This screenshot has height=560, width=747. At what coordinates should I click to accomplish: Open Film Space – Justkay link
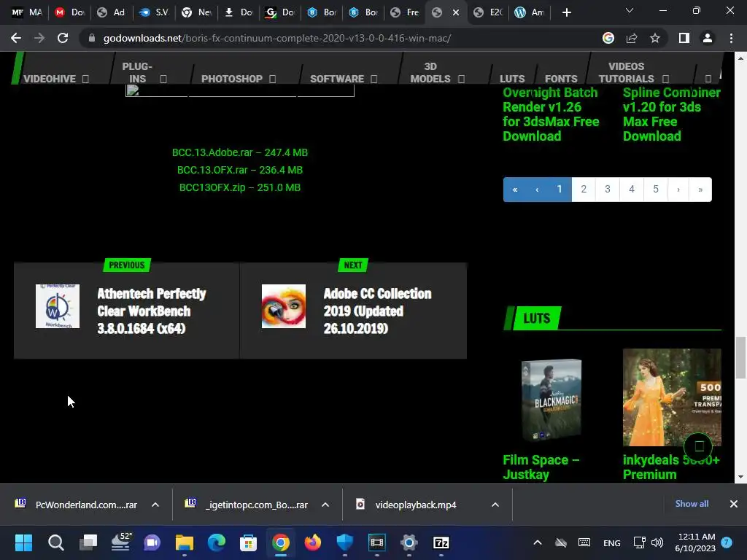coord(541,467)
